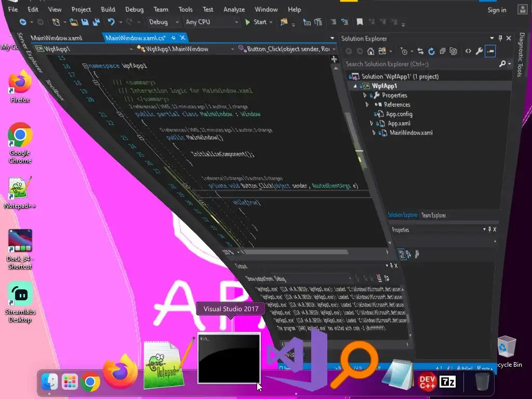
Task: Click the Undo toolbar icon
Action: point(111,22)
